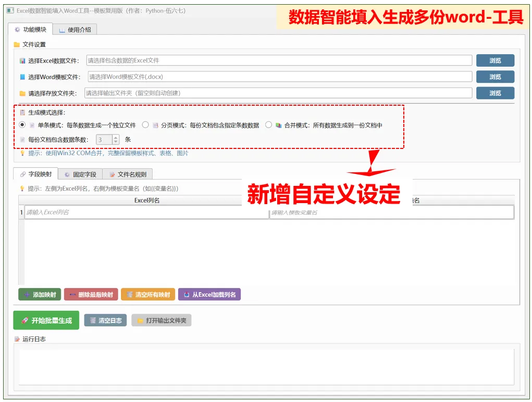Click the minus icon on 删除最后映射

pos(72,295)
